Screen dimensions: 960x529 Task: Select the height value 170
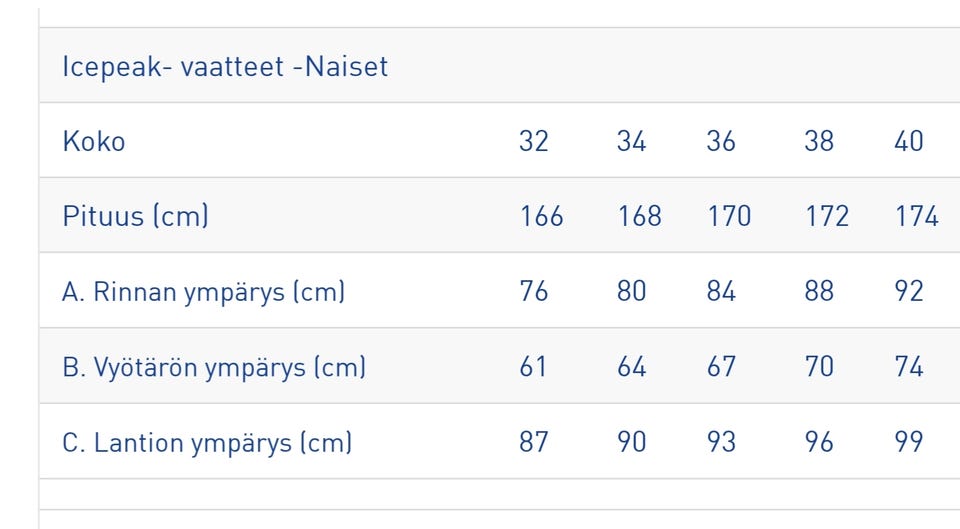729,216
